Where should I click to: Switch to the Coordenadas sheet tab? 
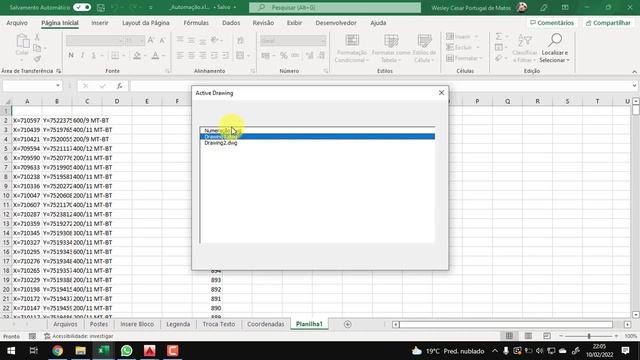click(x=266, y=324)
